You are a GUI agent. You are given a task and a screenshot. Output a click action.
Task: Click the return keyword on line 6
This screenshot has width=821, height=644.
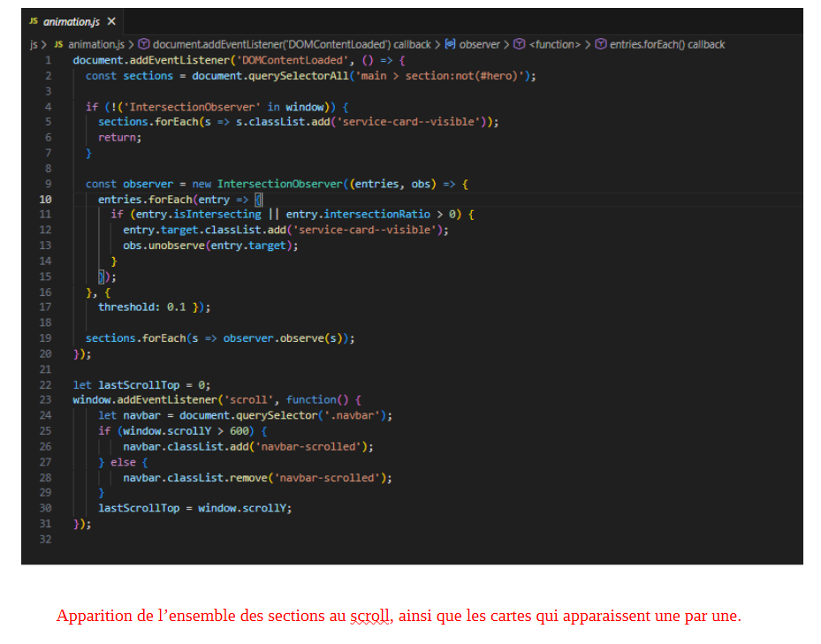point(118,138)
